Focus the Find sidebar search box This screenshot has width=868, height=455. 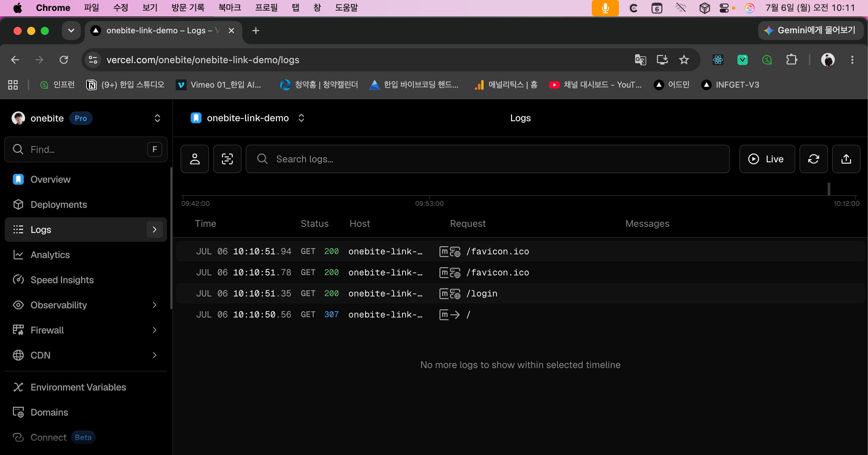pos(86,149)
